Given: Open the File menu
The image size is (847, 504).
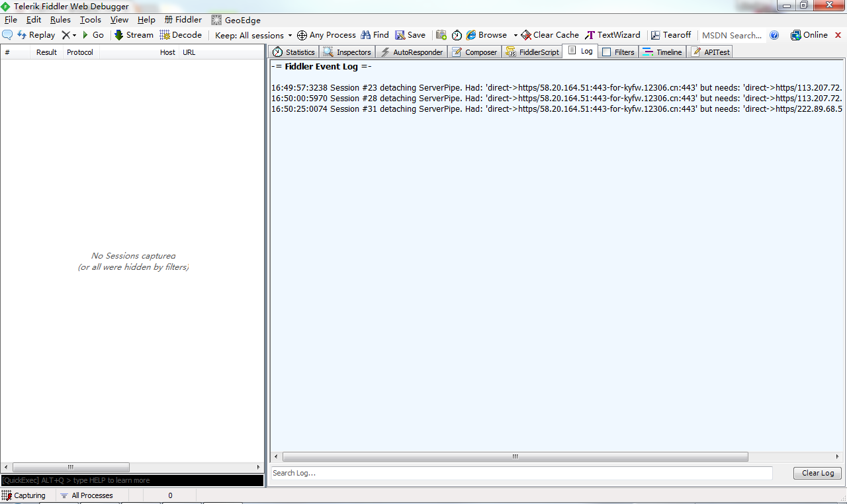Looking at the screenshot, I should pyautogui.click(x=11, y=20).
